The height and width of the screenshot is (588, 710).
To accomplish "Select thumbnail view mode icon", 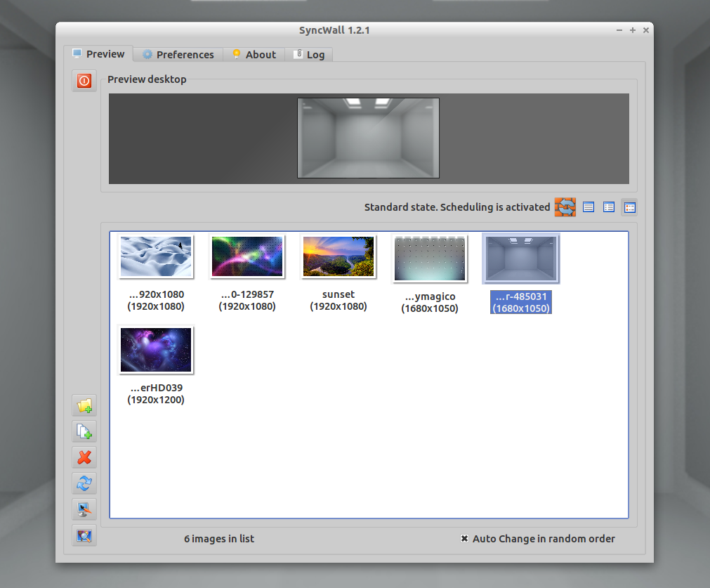I will 629,207.
